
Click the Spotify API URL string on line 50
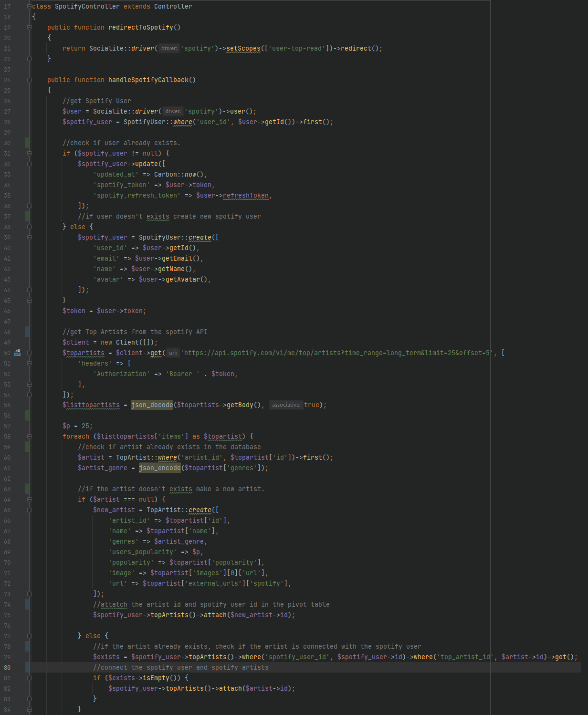point(338,353)
